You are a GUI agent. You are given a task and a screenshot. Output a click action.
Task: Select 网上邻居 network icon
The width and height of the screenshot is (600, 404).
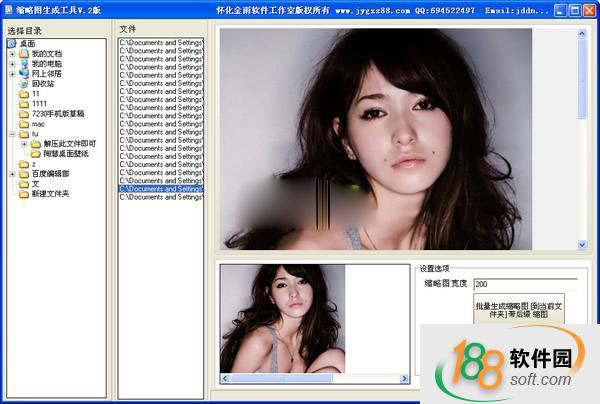click(23, 73)
